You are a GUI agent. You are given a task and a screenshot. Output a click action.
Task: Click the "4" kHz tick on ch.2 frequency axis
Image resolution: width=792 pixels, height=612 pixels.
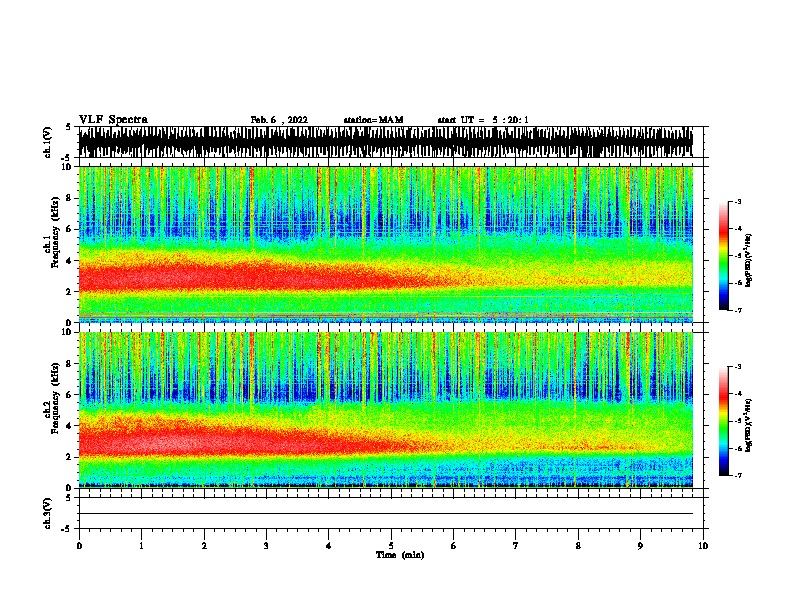pyautogui.click(x=70, y=426)
